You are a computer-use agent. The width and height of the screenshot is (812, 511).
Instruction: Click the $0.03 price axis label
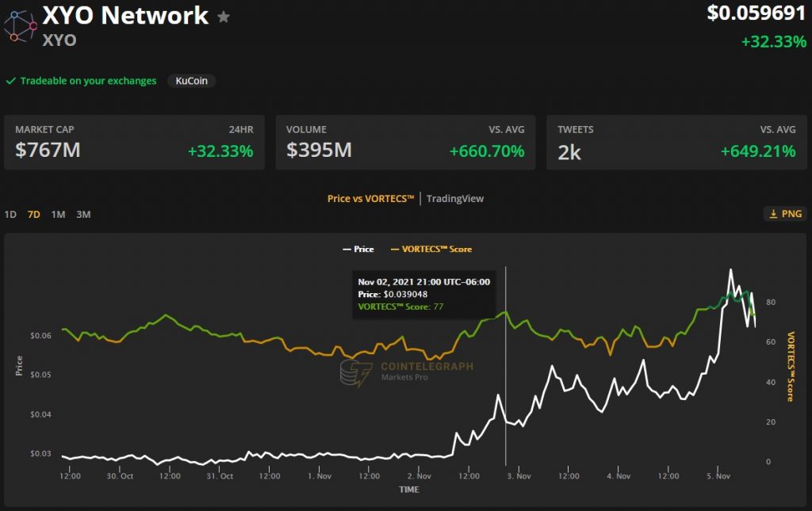pos(41,454)
